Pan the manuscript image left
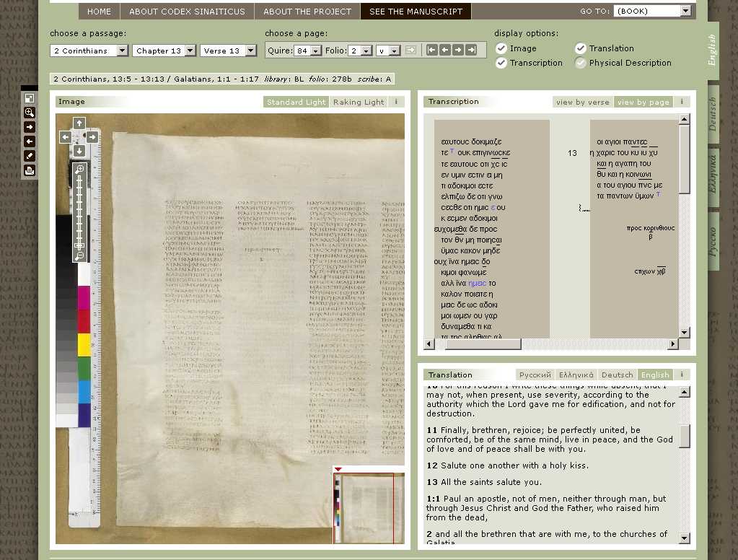Image resolution: width=738 pixels, height=560 pixels. [66, 137]
